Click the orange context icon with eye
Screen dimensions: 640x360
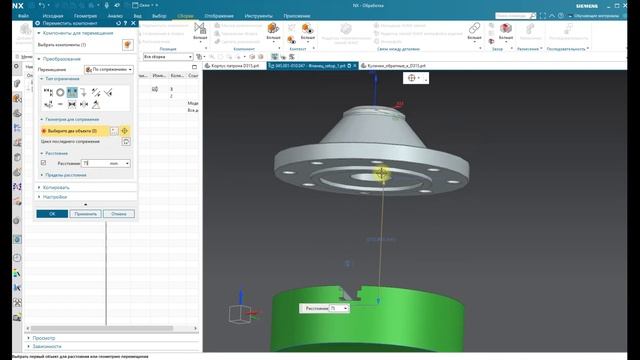pyautogui.click(x=307, y=28)
